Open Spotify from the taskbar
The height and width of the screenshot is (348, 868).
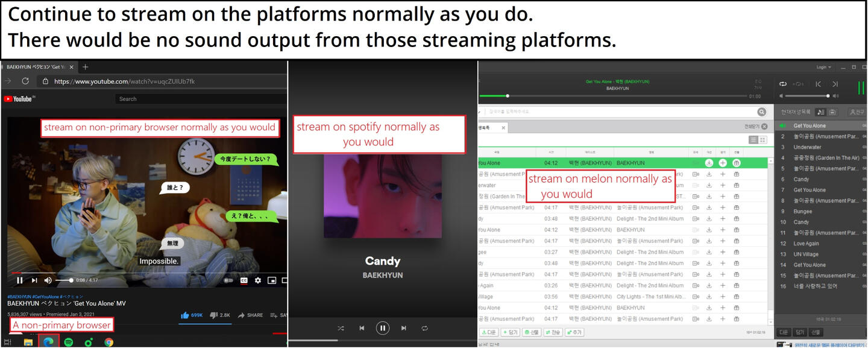(x=69, y=342)
